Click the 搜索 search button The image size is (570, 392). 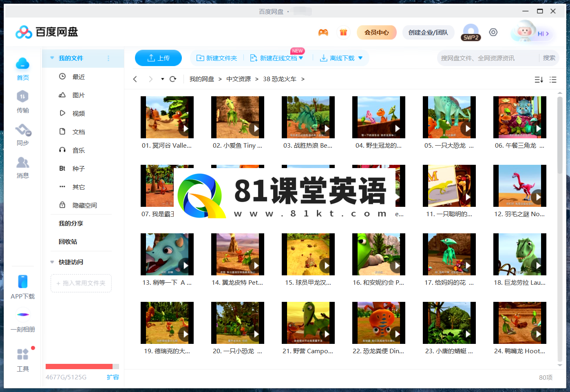549,58
